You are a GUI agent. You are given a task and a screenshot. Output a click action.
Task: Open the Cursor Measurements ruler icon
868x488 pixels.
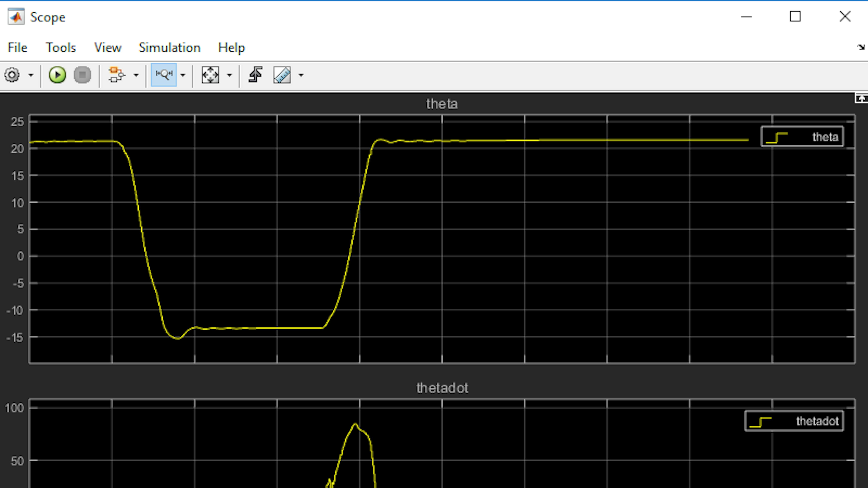(282, 75)
